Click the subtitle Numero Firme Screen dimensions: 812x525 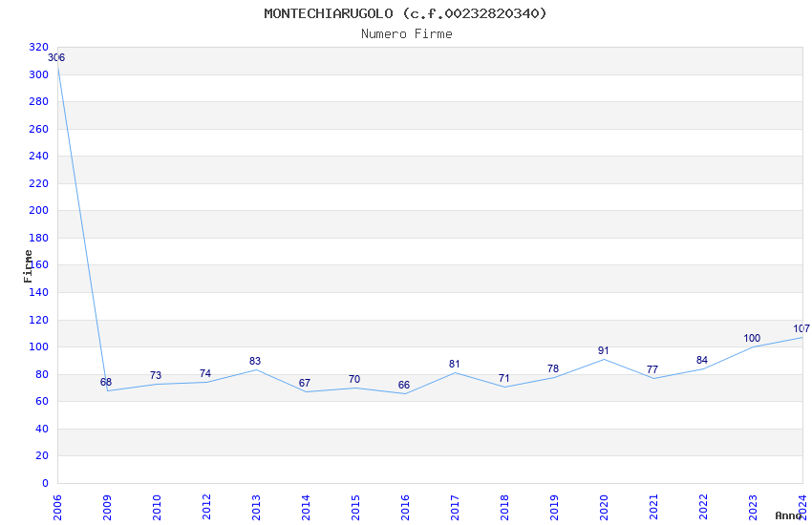pyautogui.click(x=407, y=34)
